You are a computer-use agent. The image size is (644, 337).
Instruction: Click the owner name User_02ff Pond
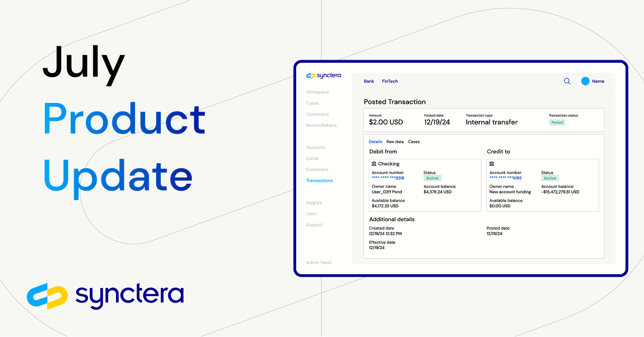coord(387,192)
